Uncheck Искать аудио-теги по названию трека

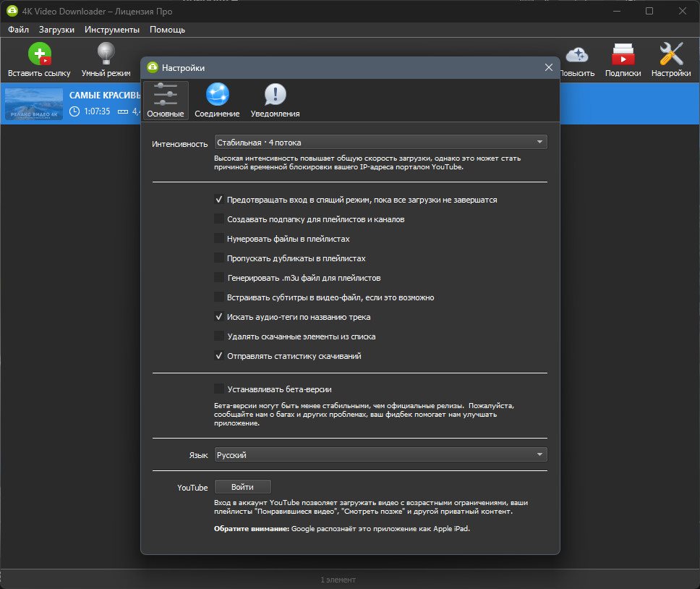(x=218, y=317)
